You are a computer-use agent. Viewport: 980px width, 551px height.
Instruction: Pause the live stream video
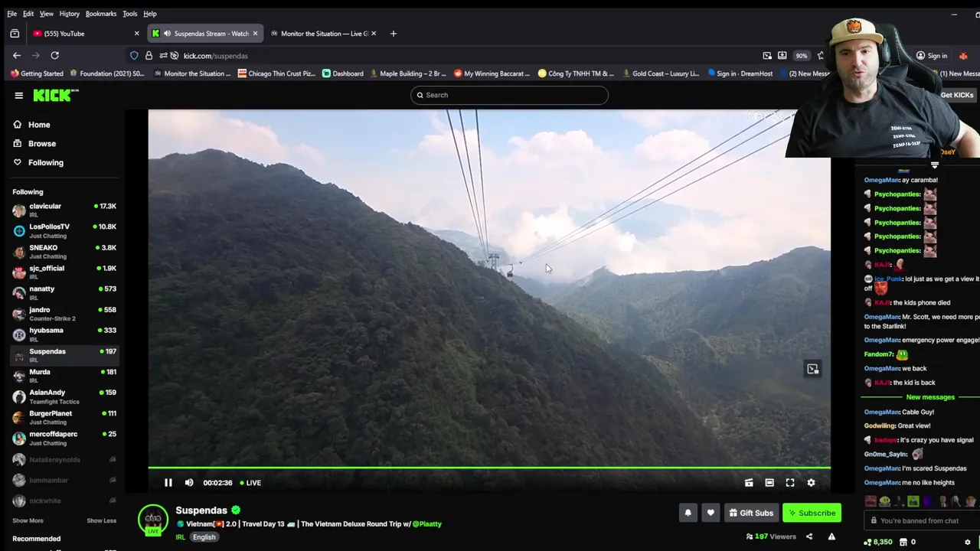[x=168, y=483]
